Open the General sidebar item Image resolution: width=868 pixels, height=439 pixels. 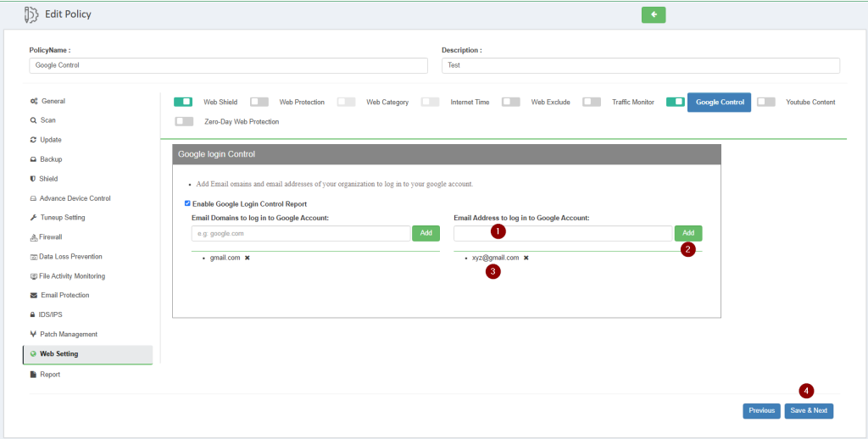pyautogui.click(x=53, y=102)
